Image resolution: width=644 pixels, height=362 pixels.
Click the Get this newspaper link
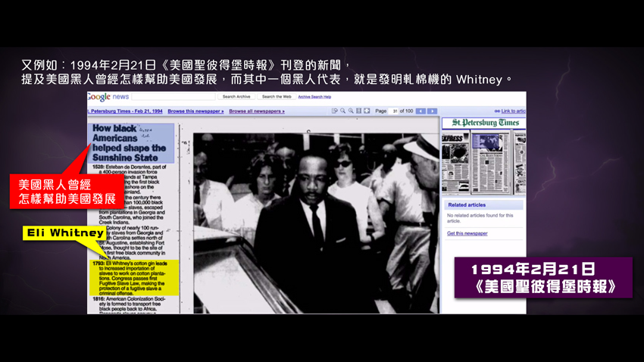pos(467,233)
